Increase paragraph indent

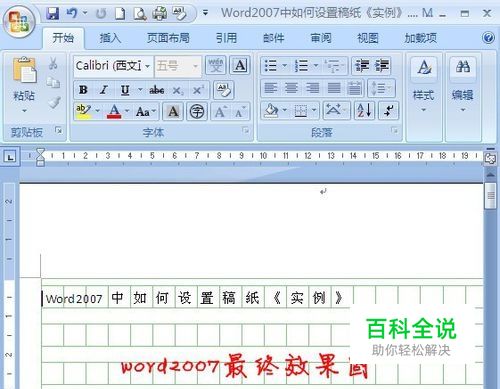tap(382, 66)
